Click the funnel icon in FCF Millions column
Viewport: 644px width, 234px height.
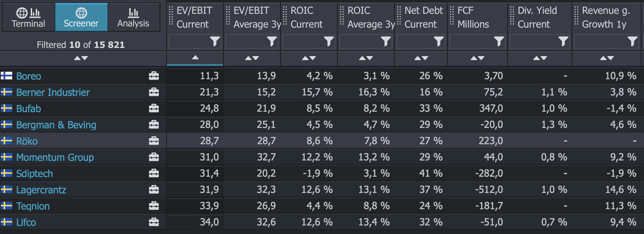(x=499, y=41)
